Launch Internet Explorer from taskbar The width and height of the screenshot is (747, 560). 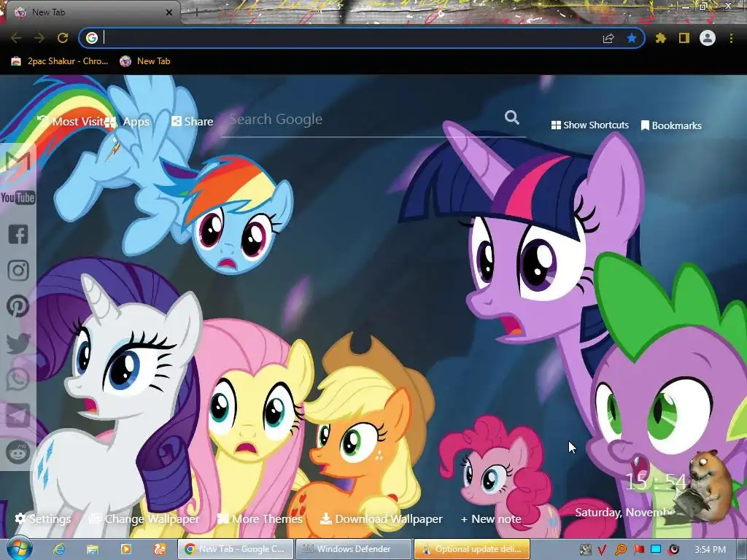(x=59, y=549)
